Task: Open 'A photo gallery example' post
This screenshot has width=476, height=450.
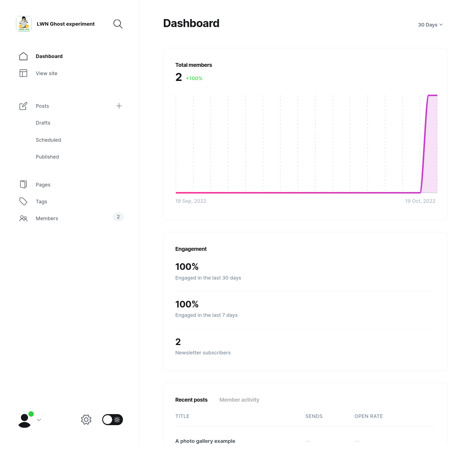Action: (205, 441)
